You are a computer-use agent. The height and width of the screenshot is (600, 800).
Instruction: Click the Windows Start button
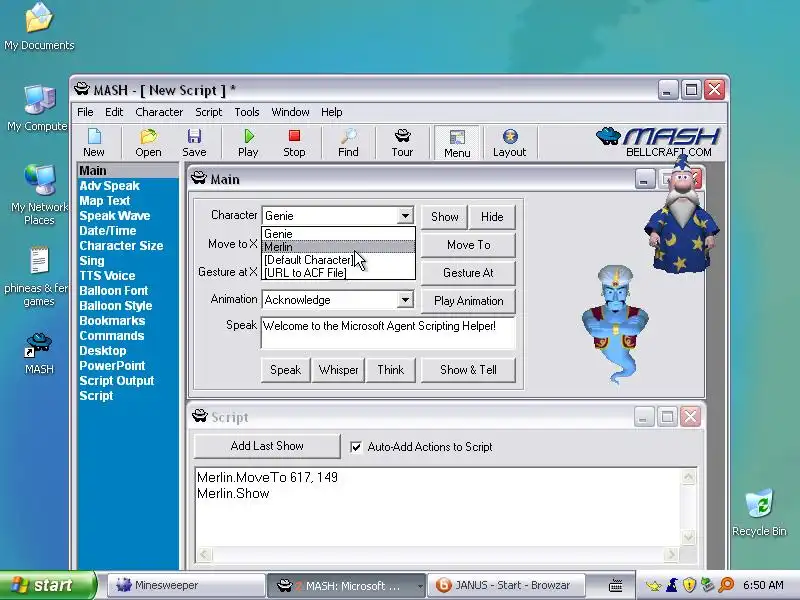point(47,585)
